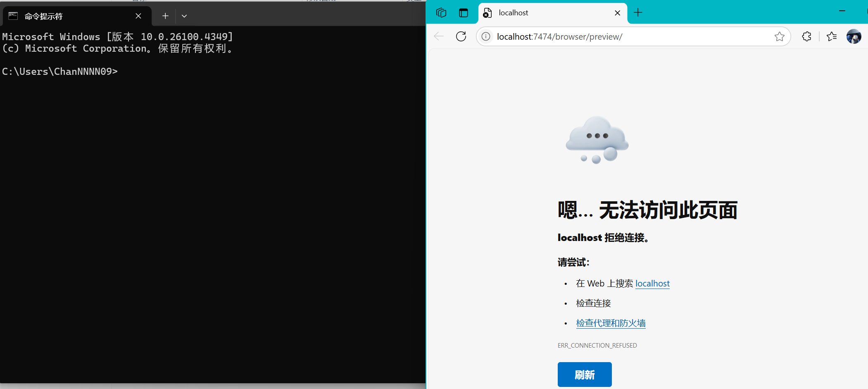Click the command prompt icon on the terminal tab

(12, 16)
